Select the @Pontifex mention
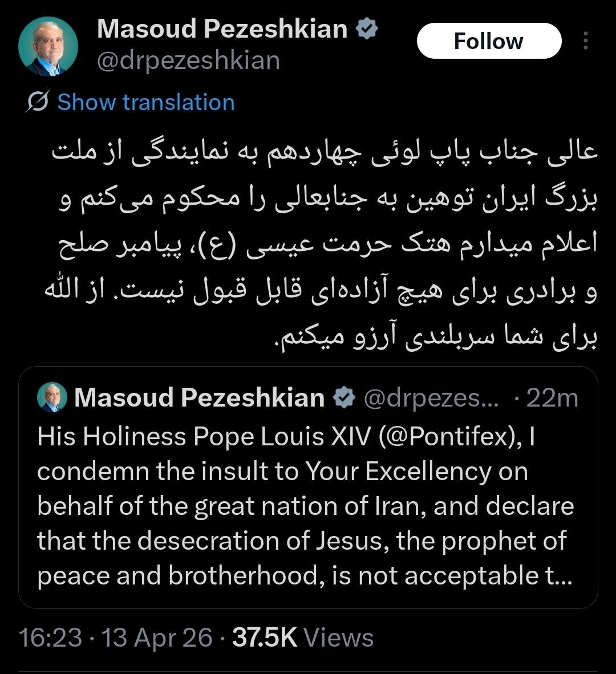Viewport: 616px width, 674px height. (x=448, y=437)
